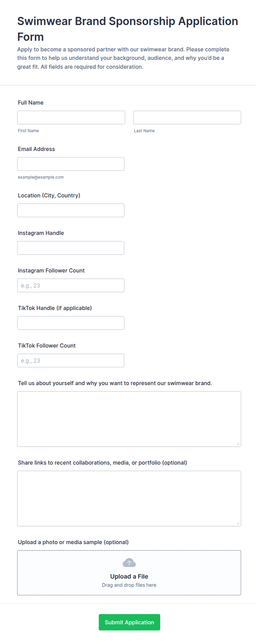Click the 'Upload a File' text

tap(129, 576)
